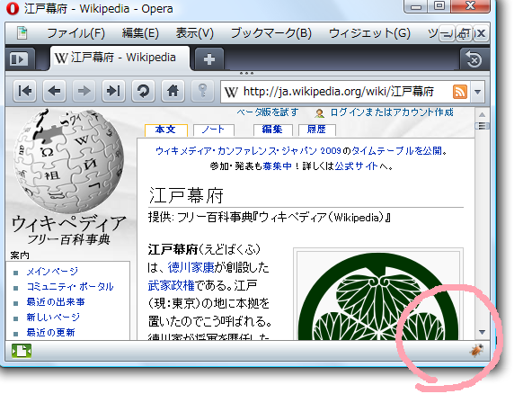The width and height of the screenshot is (532, 403).
Task: Open the ブックマーク(B) menu
Action: coord(271,33)
